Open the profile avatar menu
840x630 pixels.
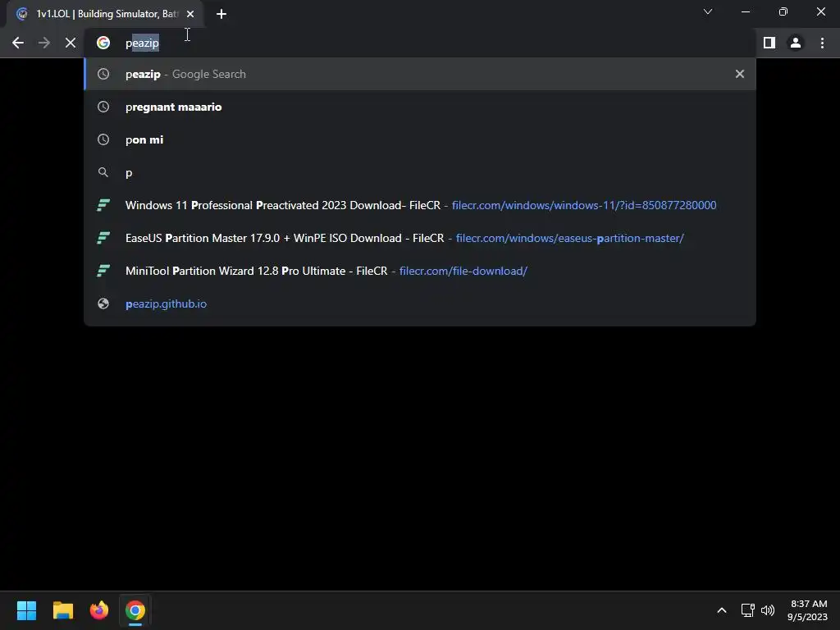[796, 43]
